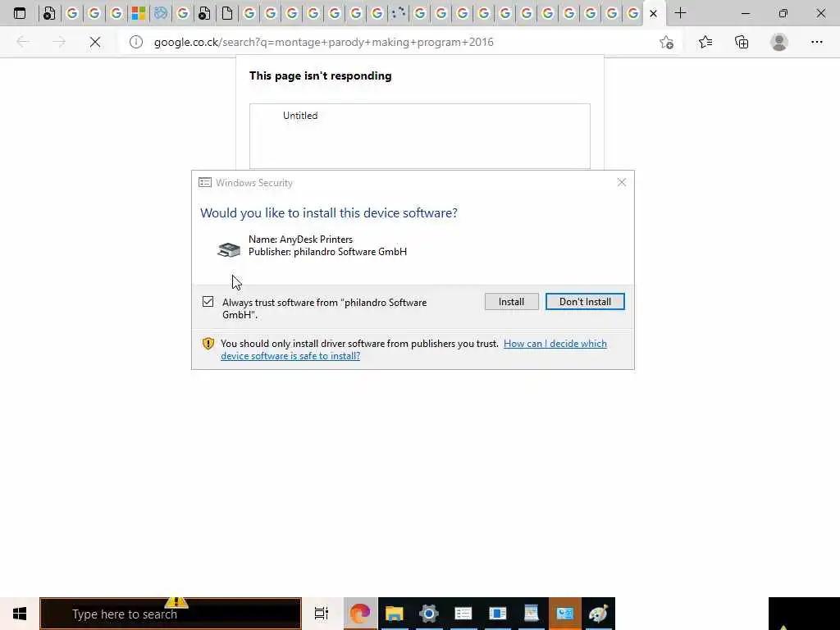Click the AnyDesk Printers printer icon
The image size is (840, 630).
[x=229, y=249]
